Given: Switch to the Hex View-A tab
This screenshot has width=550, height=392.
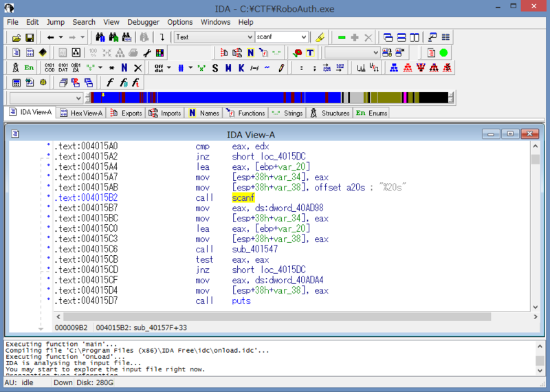Looking at the screenshot, I should [81, 113].
